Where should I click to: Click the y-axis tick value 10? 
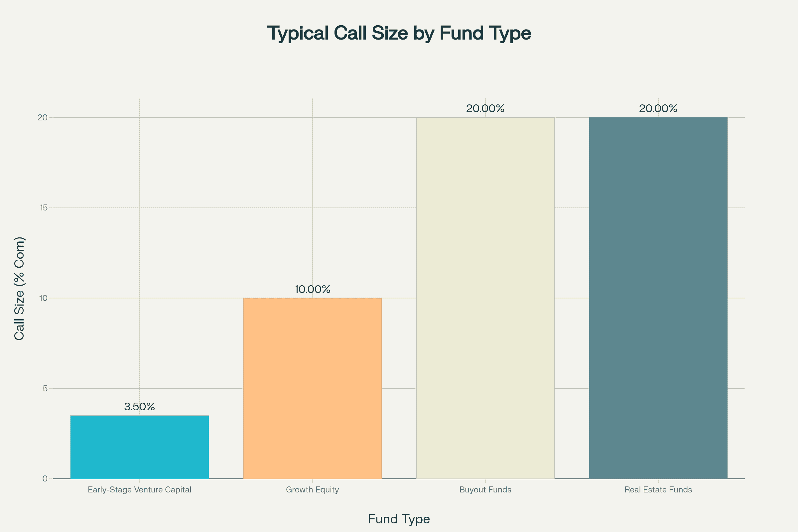(43, 298)
